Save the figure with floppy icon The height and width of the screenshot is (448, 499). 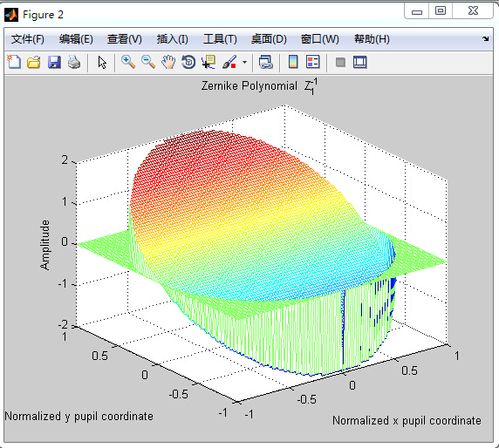click(54, 62)
